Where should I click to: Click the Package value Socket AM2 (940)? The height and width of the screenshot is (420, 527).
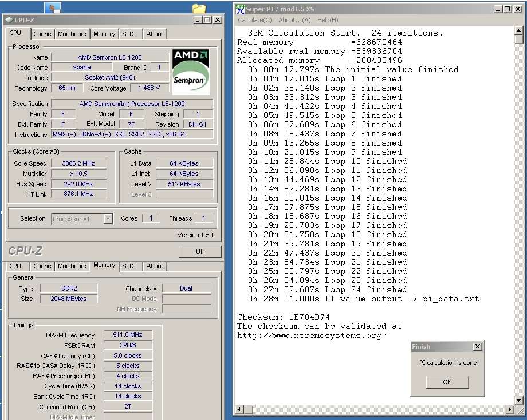click(110, 78)
